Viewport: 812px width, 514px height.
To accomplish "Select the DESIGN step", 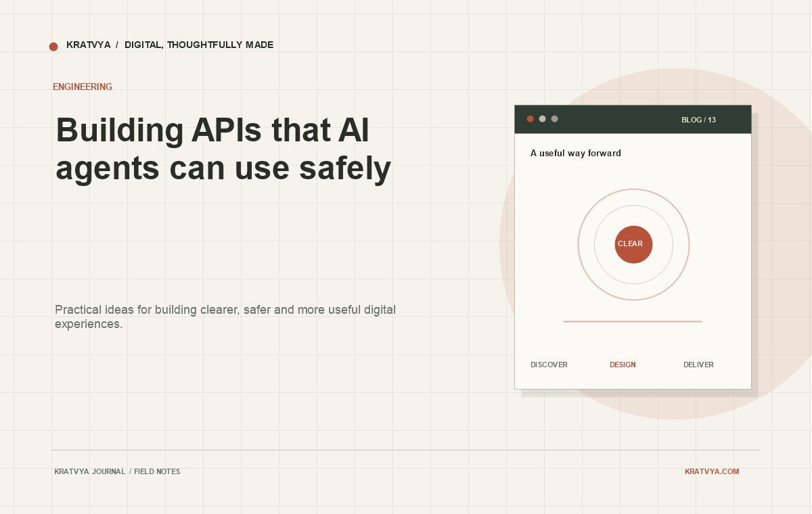I will pyautogui.click(x=623, y=365).
